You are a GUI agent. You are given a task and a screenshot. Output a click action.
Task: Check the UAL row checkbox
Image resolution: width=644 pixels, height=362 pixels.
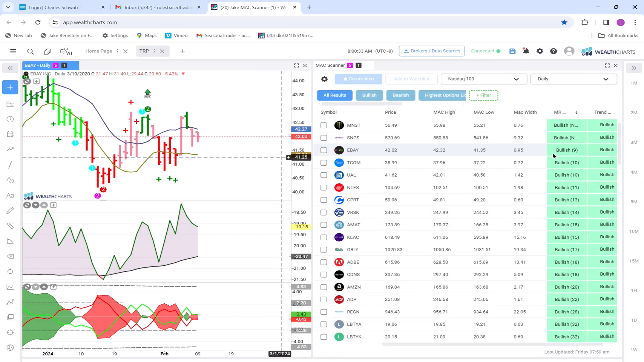(x=323, y=175)
